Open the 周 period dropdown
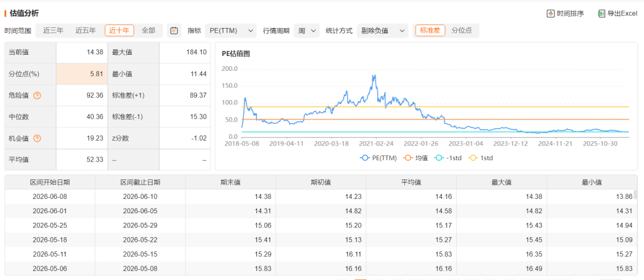Viewport: 644px width, 280px height. click(x=306, y=30)
